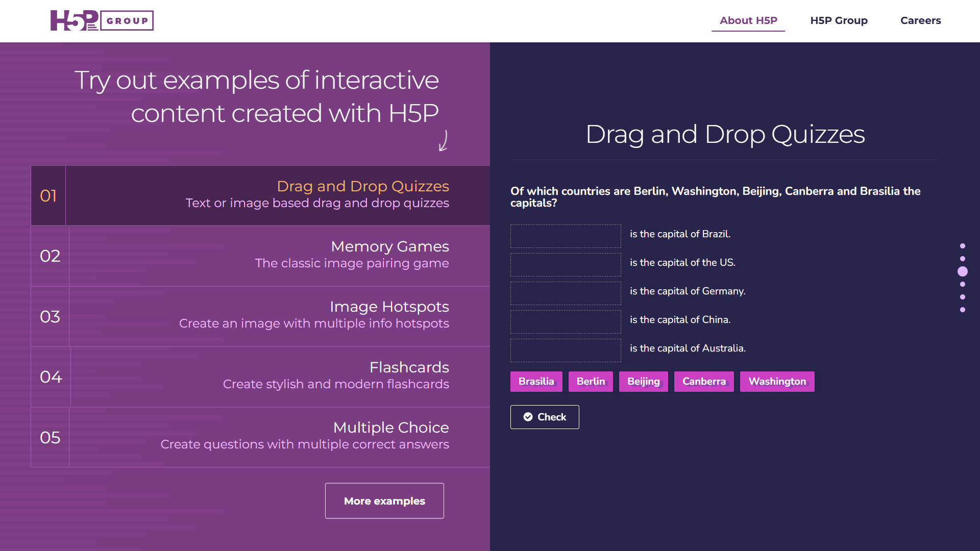Click the Brasilia draggable answer

(536, 382)
